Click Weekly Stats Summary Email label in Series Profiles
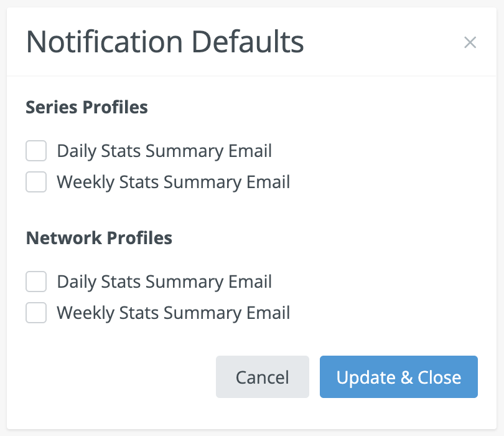The height and width of the screenshot is (436, 504). tap(173, 182)
